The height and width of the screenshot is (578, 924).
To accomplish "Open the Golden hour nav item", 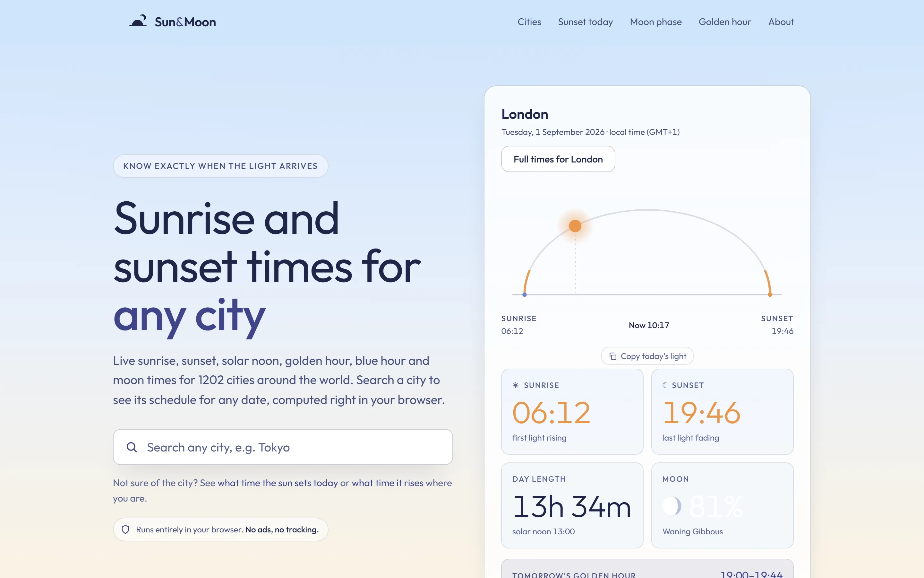I will tap(725, 22).
